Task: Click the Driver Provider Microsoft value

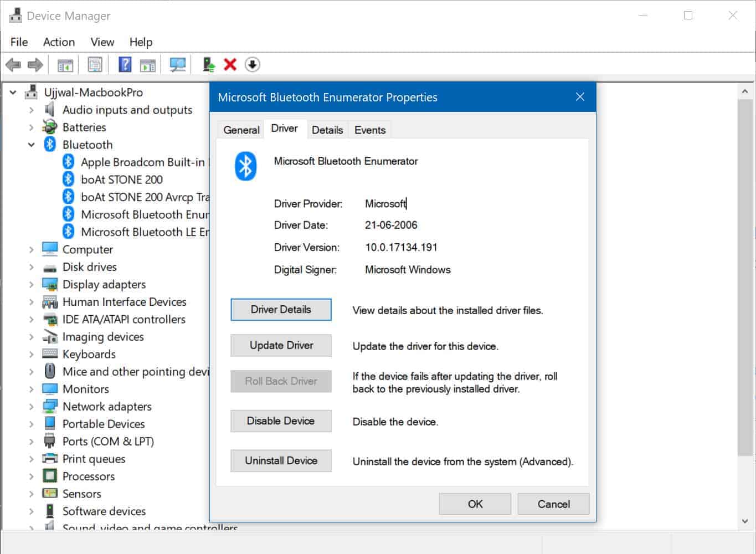Action: (385, 204)
